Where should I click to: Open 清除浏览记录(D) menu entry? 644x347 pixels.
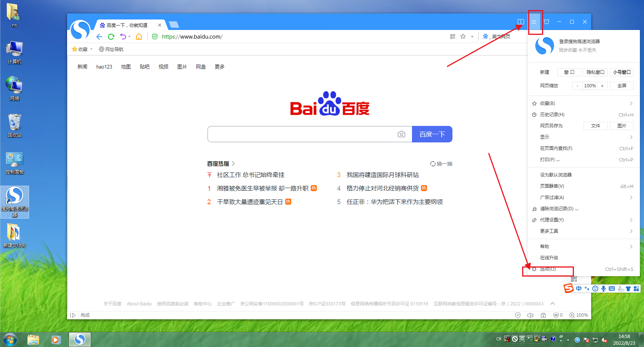[x=583, y=209]
